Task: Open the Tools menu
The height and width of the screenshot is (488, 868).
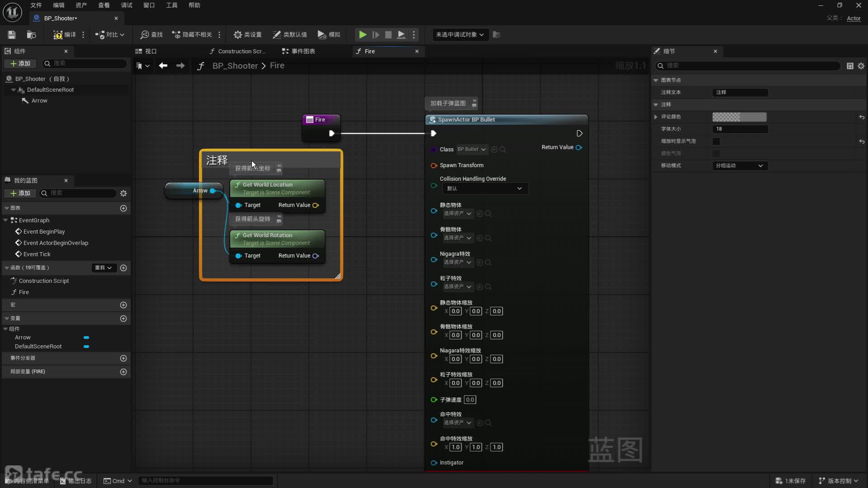Action: [171, 5]
